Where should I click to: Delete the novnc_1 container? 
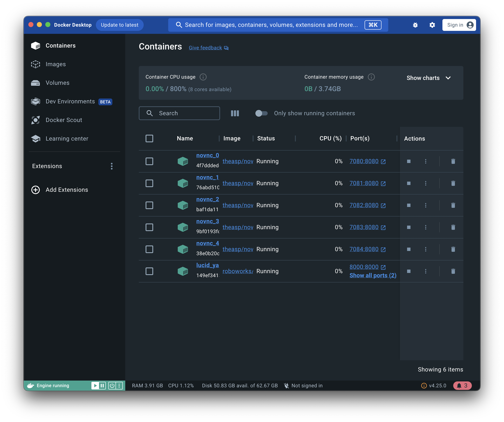click(x=453, y=184)
